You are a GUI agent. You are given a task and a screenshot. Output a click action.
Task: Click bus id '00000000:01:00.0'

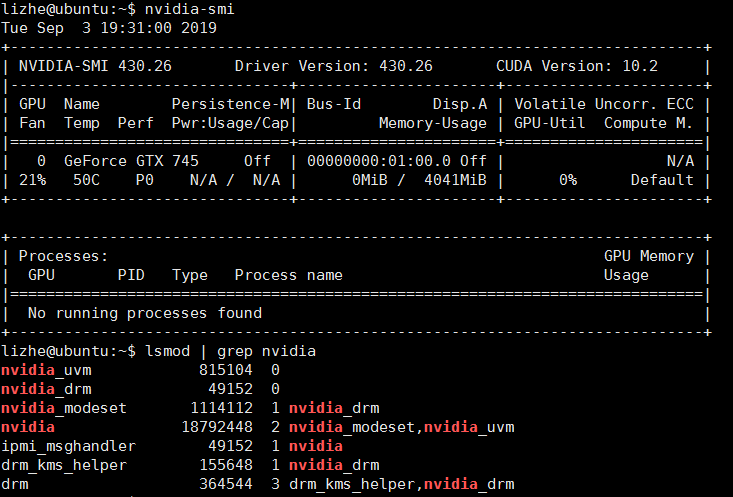click(x=379, y=161)
